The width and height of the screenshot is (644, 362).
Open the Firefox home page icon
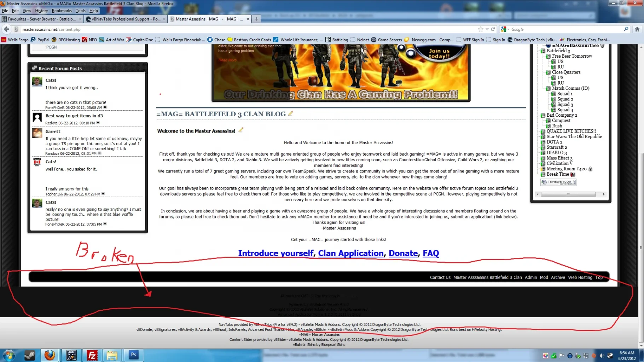pos(637,29)
